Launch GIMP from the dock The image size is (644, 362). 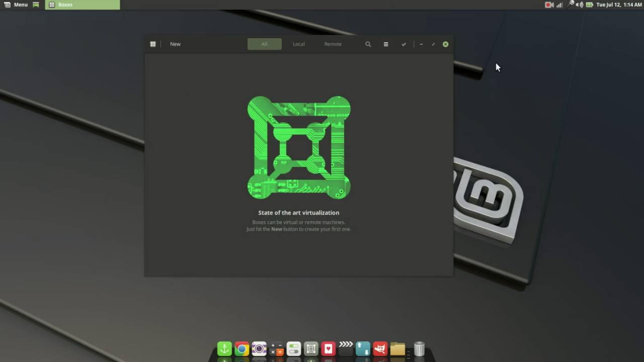point(380,348)
